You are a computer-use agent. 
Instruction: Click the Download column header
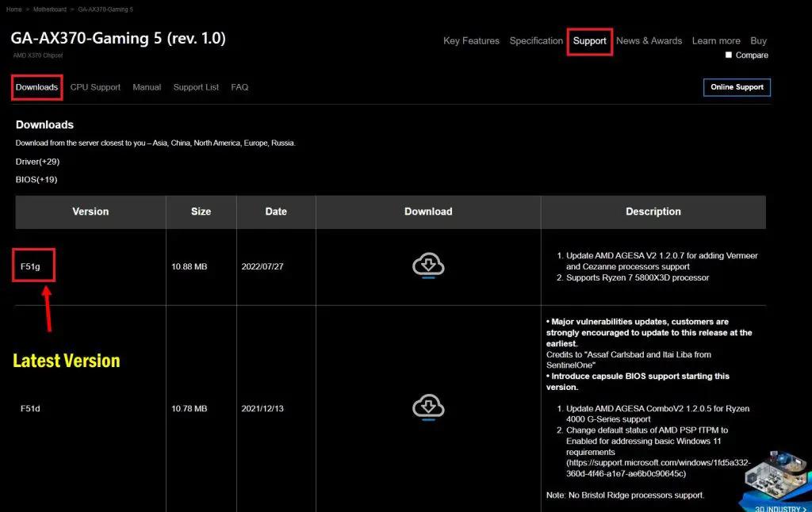(x=428, y=212)
